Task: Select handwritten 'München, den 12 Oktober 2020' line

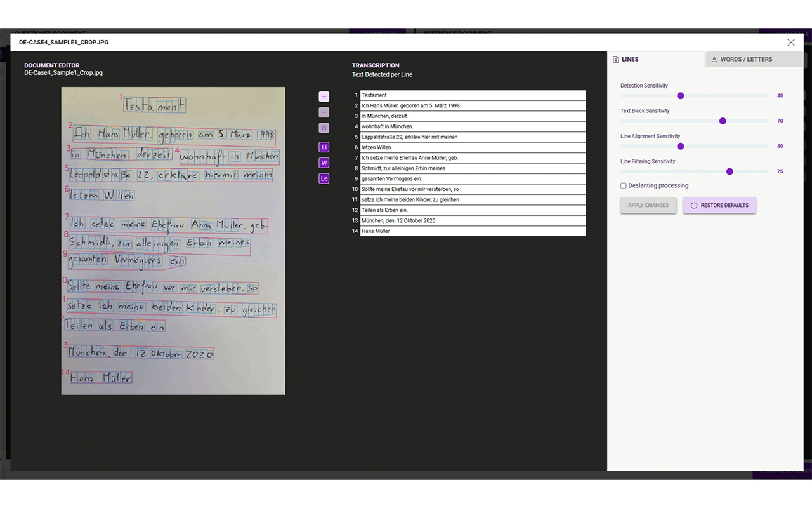Action: pos(141,352)
